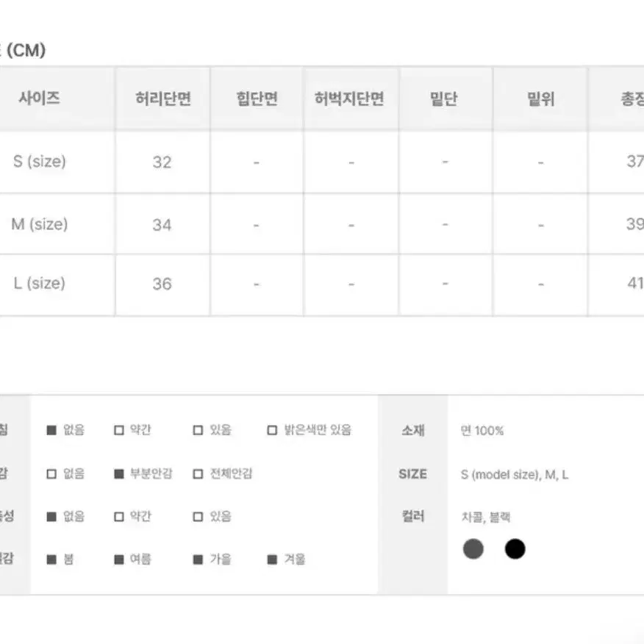Click the 허리단면 column header
The width and height of the screenshot is (644, 644).
163,99
